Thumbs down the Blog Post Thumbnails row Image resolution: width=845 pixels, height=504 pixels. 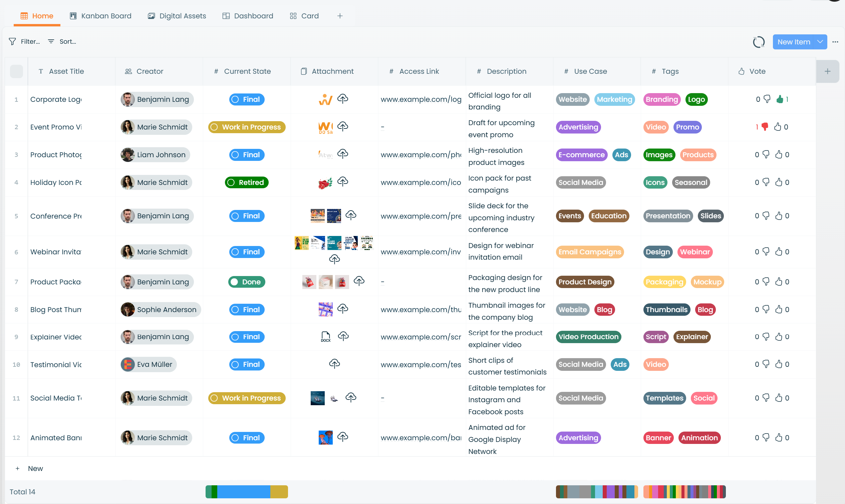[x=766, y=309]
